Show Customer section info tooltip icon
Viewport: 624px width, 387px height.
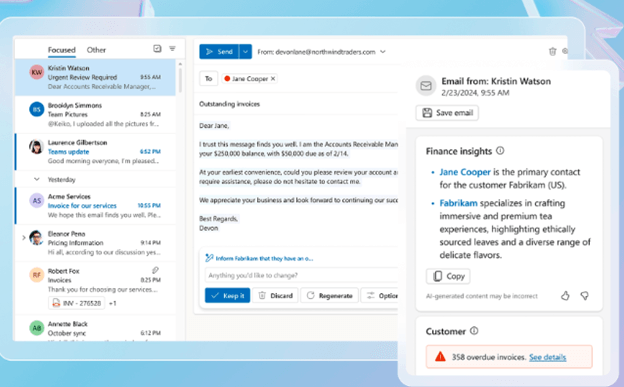point(474,331)
